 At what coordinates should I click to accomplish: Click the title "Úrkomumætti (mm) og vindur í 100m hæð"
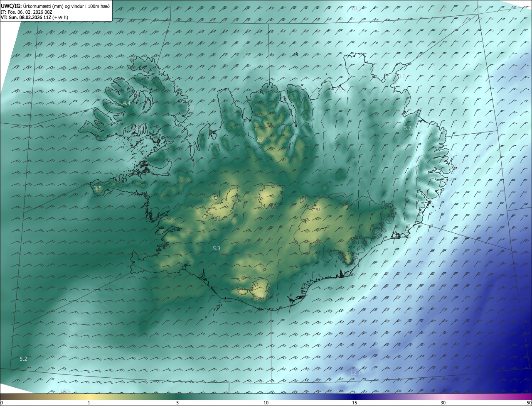pyautogui.click(x=66, y=6)
